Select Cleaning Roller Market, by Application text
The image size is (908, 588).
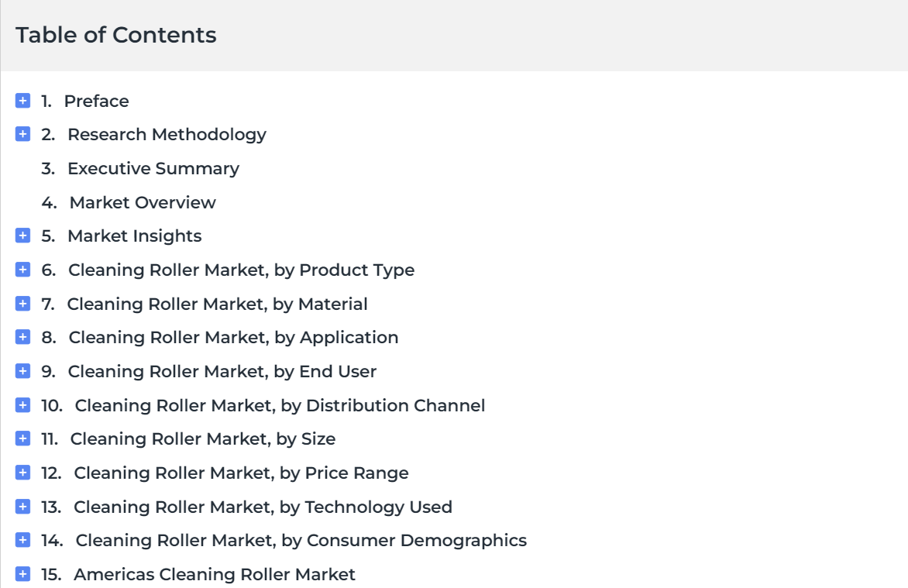pyautogui.click(x=233, y=338)
